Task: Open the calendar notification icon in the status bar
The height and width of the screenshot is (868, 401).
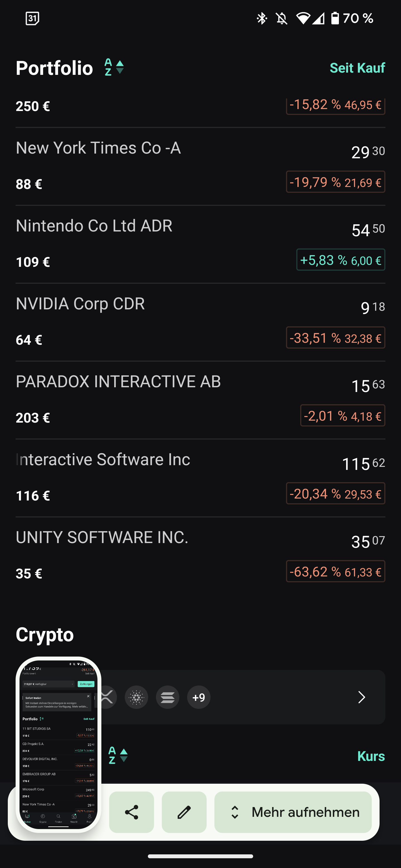Action: click(x=32, y=18)
